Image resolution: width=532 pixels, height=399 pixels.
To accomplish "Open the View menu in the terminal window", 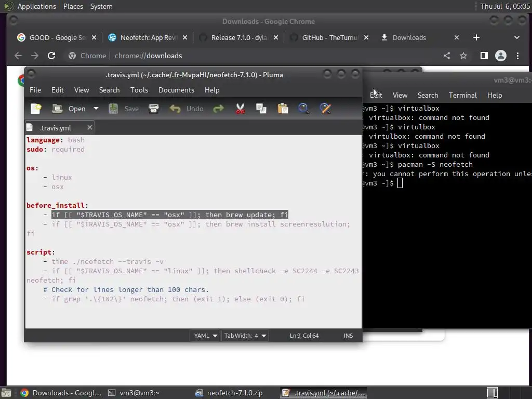I will (x=400, y=96).
